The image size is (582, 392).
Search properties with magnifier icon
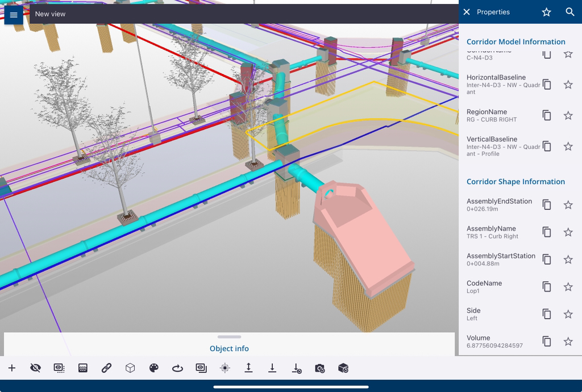click(569, 12)
